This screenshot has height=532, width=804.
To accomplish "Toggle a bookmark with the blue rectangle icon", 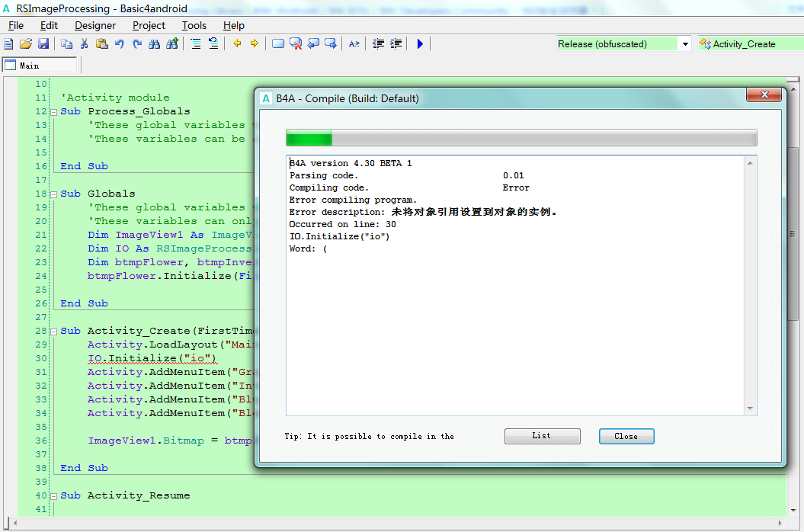I will [278, 44].
